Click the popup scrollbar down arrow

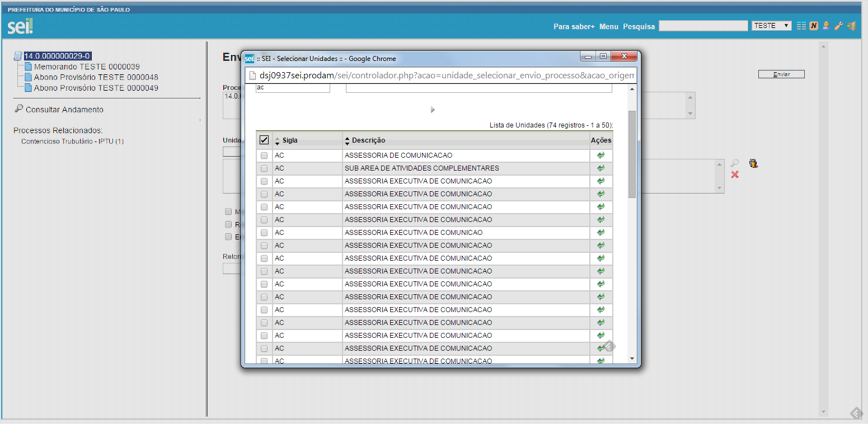coord(632,359)
